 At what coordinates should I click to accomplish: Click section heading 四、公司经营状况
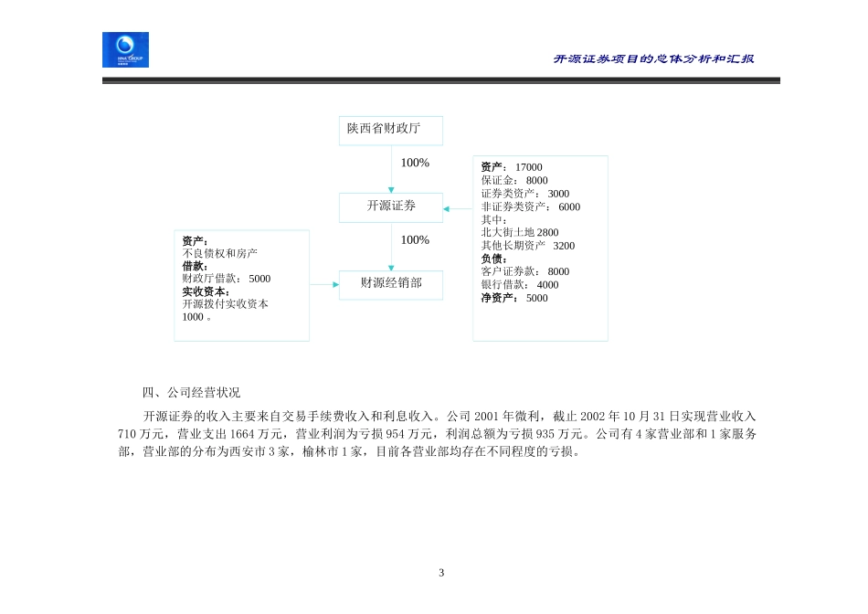point(192,393)
